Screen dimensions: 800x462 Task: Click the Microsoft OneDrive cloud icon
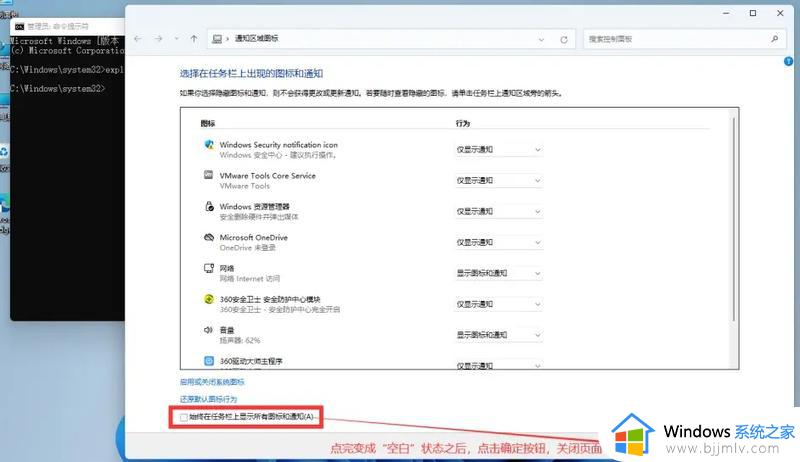pyautogui.click(x=209, y=237)
